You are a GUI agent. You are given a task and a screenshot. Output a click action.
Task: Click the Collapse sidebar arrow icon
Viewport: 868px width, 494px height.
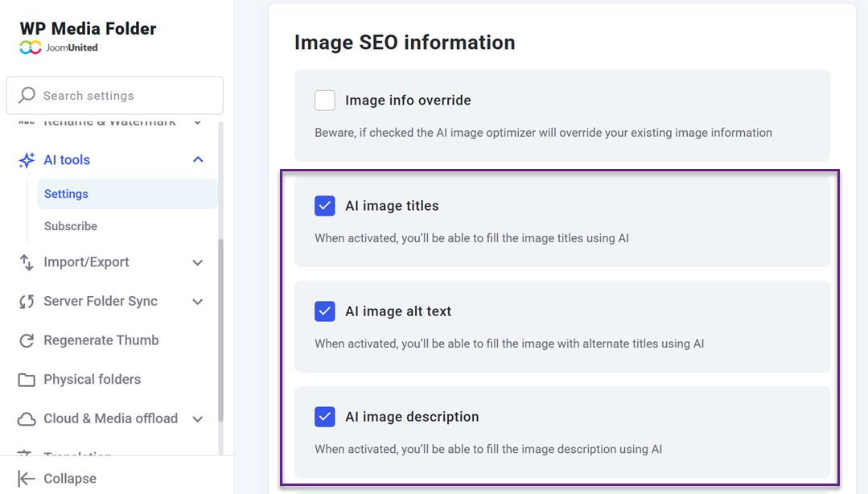pos(26,479)
